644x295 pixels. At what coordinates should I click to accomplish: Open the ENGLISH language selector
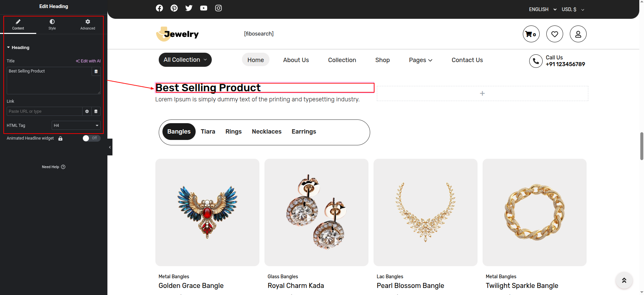[x=542, y=9]
